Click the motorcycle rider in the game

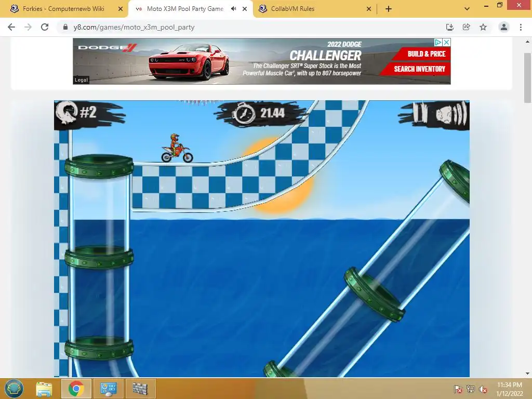click(x=177, y=148)
